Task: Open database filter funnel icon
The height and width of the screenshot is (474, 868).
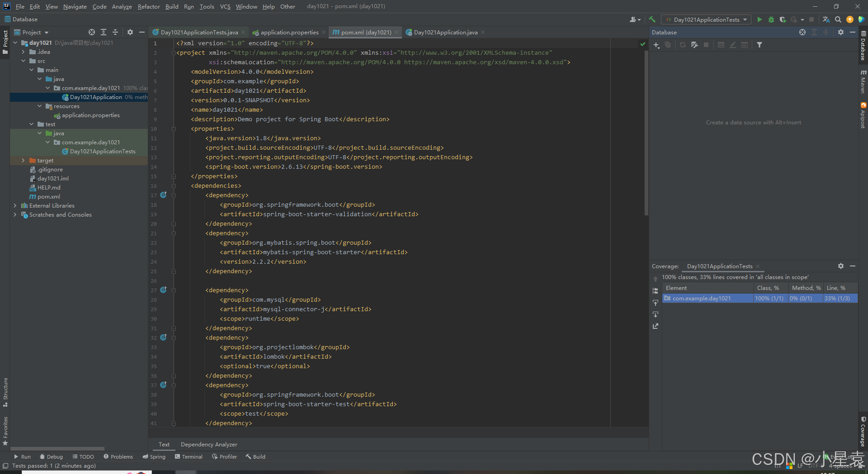Action: 759,45
